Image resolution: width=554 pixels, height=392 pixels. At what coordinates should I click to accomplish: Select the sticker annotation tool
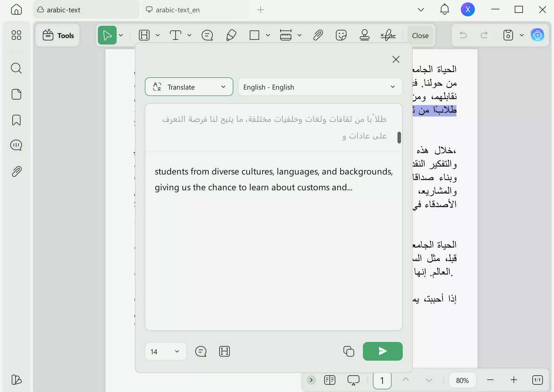(341, 35)
